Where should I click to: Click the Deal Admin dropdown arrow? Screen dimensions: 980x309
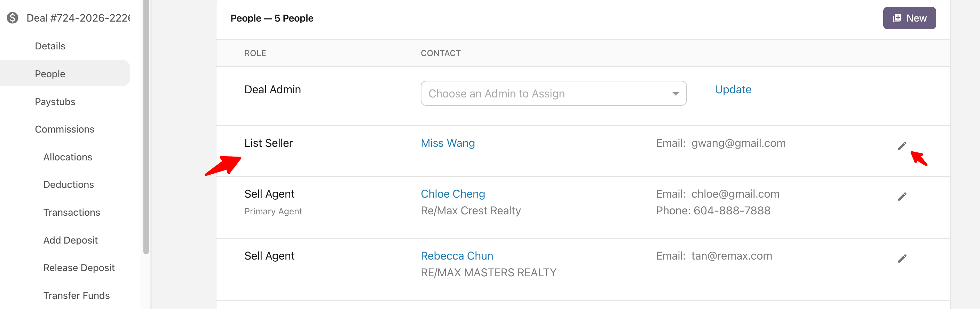coord(675,94)
